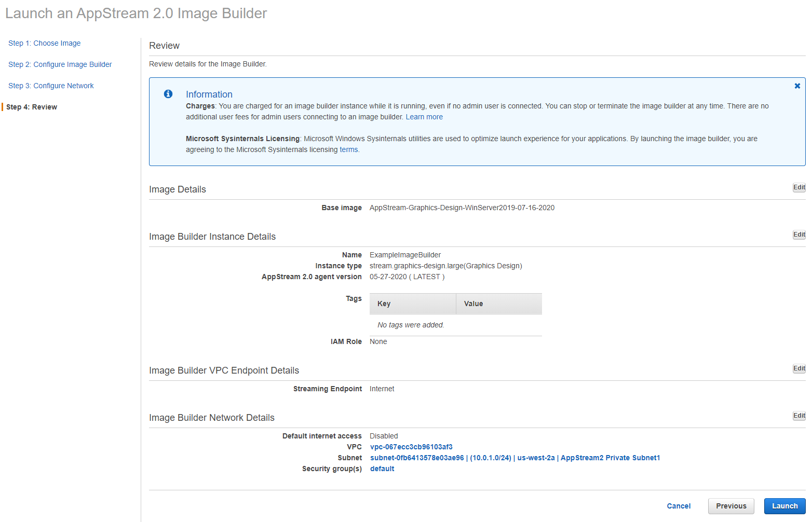
Task: Click the Value column header in Tags
Action: tap(473, 304)
